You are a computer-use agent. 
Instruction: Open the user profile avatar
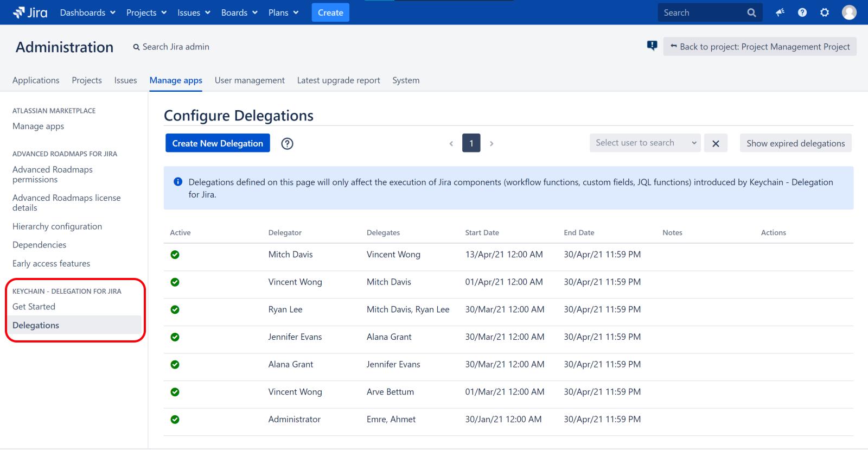click(849, 12)
